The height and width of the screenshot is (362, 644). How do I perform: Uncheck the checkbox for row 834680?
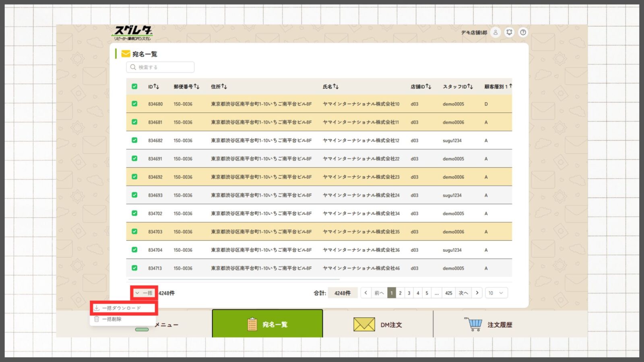pos(134,104)
